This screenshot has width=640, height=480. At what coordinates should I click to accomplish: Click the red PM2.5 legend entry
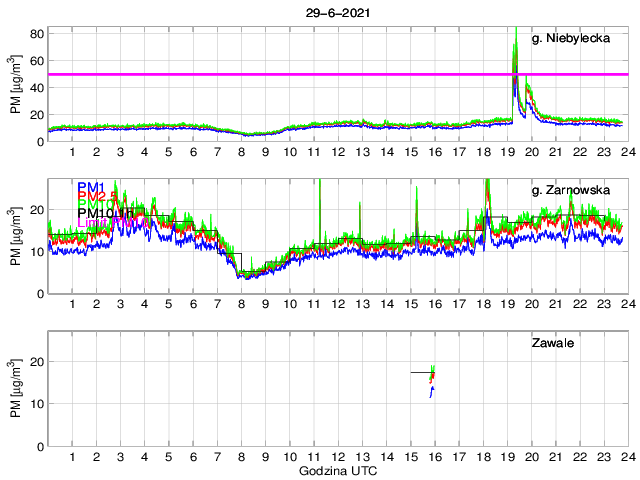click(x=96, y=196)
